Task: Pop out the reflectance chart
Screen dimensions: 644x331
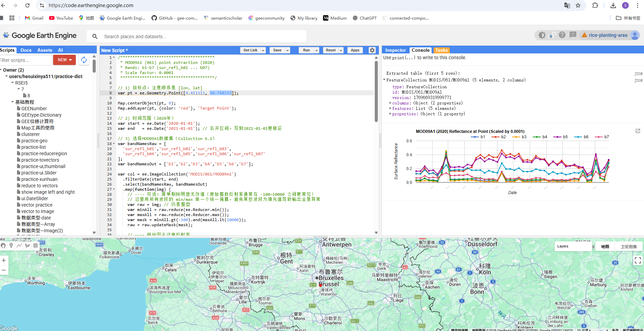Action: tap(638, 131)
